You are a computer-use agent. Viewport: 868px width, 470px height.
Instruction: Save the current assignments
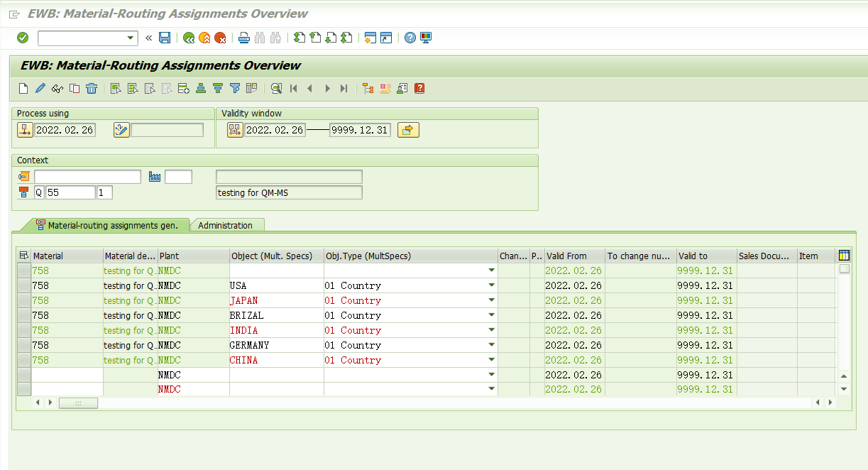165,38
